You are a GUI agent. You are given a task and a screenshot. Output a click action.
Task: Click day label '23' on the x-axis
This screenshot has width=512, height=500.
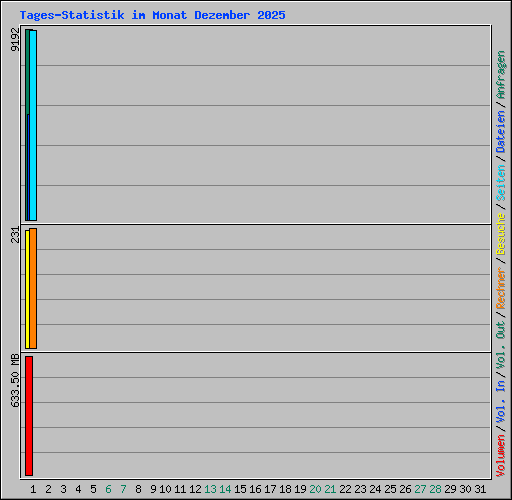coord(360,489)
